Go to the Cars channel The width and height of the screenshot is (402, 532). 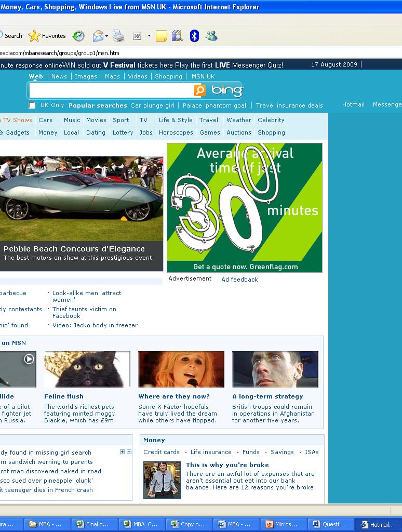(46, 120)
